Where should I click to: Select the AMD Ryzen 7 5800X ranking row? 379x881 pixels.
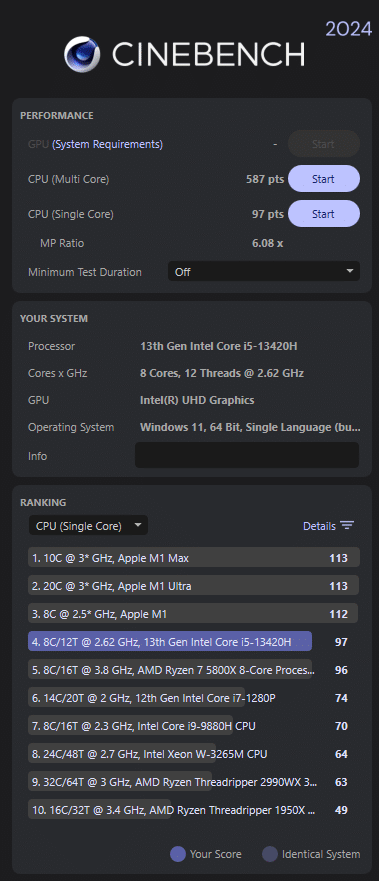click(x=170, y=670)
